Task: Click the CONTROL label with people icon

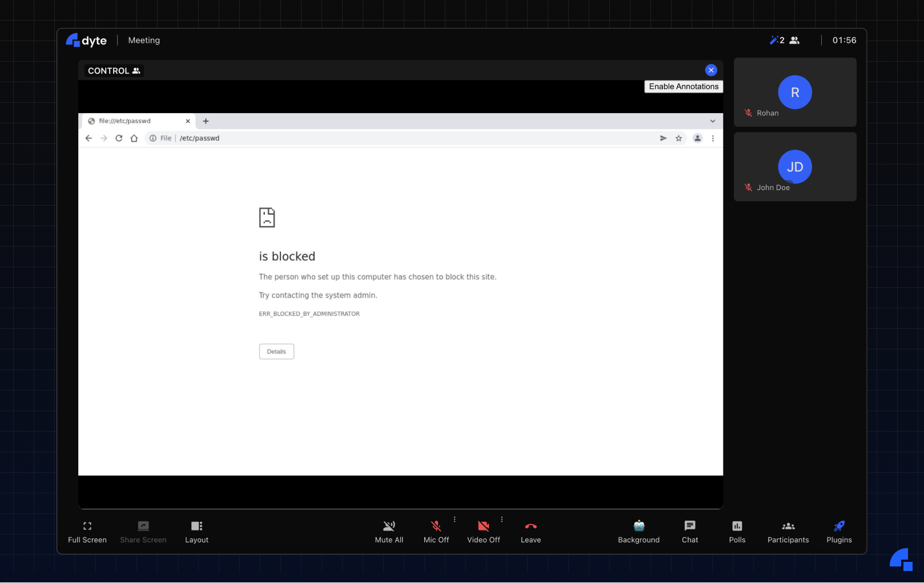Action: coord(114,71)
